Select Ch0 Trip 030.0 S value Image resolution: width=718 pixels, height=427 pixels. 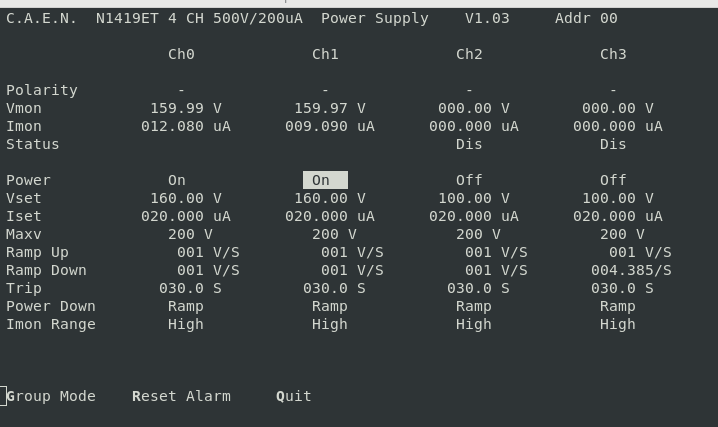[x=190, y=288]
